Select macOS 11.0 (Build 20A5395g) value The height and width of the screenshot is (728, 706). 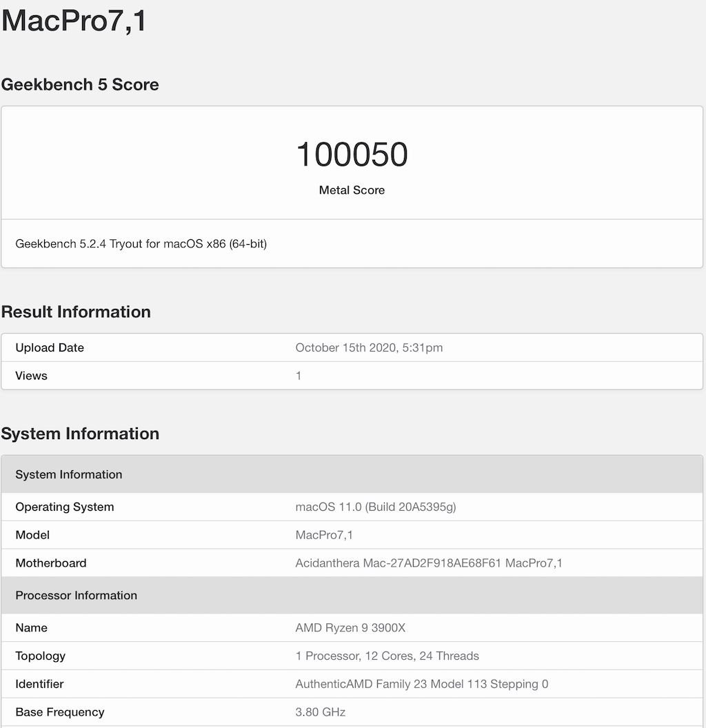376,507
